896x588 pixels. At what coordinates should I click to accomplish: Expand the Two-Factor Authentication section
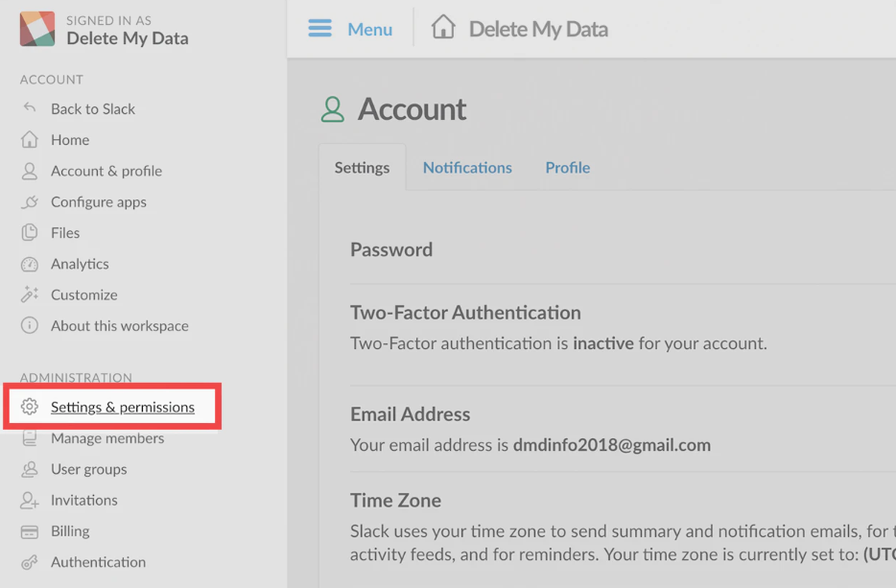click(x=465, y=313)
